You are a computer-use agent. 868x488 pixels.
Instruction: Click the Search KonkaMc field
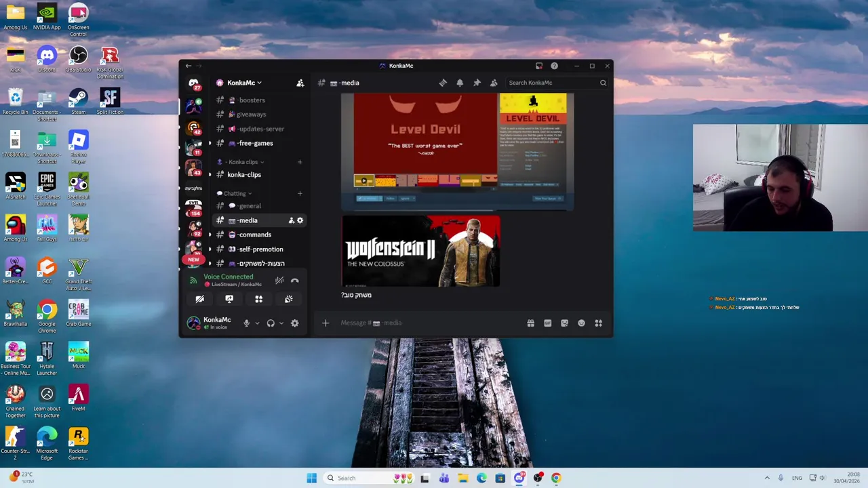[556, 83]
